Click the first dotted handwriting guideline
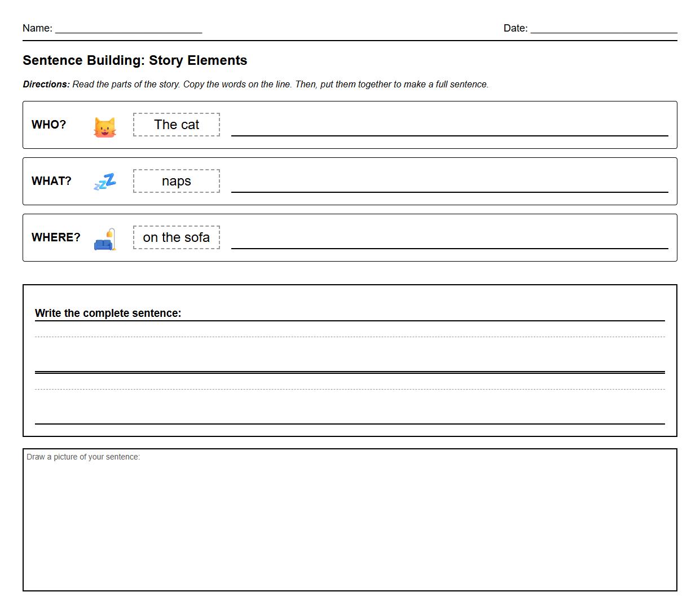 [350, 337]
